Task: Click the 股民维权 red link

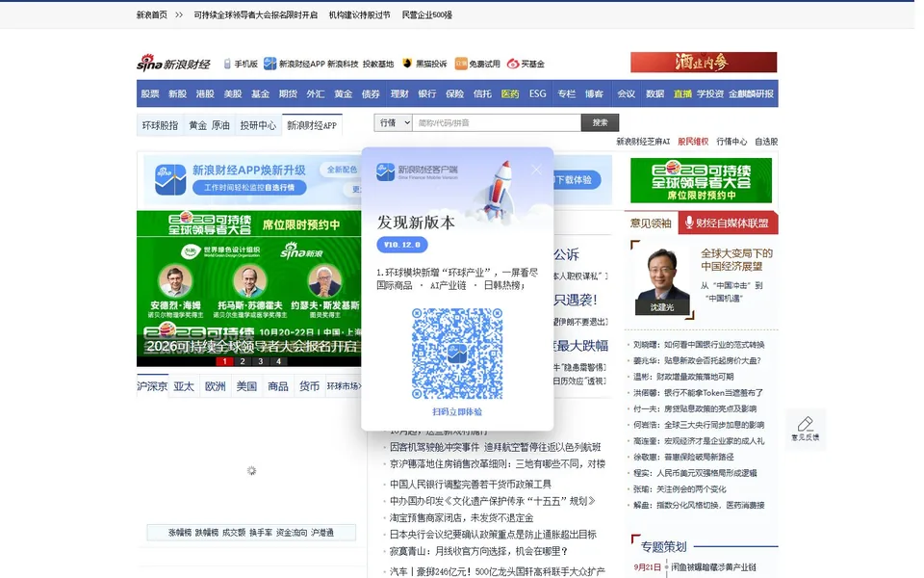Action: point(693,142)
